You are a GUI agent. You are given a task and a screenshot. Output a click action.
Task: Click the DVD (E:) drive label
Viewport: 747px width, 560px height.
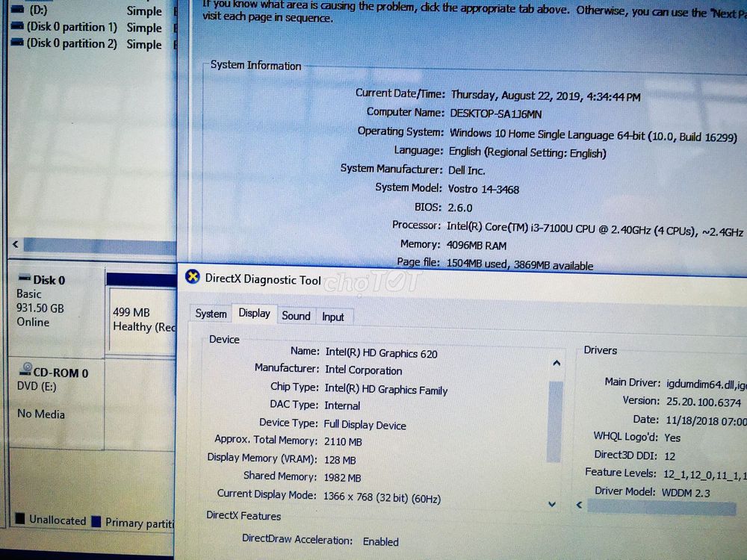point(37,386)
